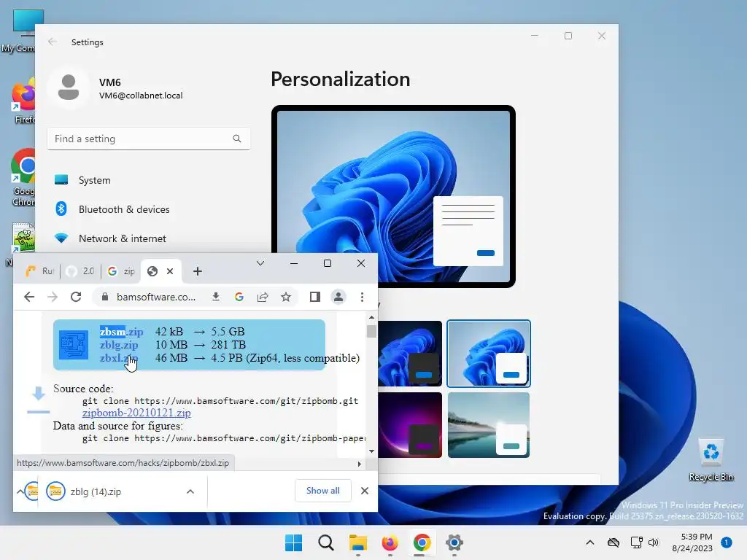Image resolution: width=747 pixels, height=560 pixels.
Task: Select the Firefox desktop shortcut
Action: click(x=23, y=102)
